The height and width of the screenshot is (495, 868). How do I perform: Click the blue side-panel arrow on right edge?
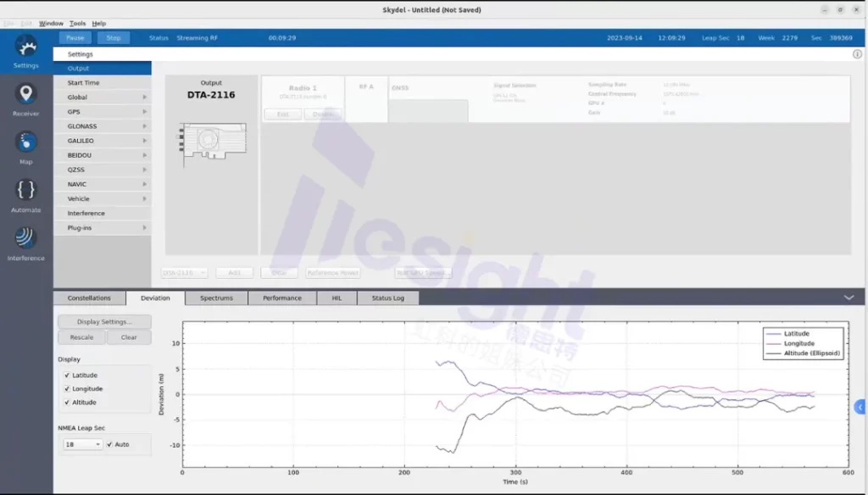(860, 407)
